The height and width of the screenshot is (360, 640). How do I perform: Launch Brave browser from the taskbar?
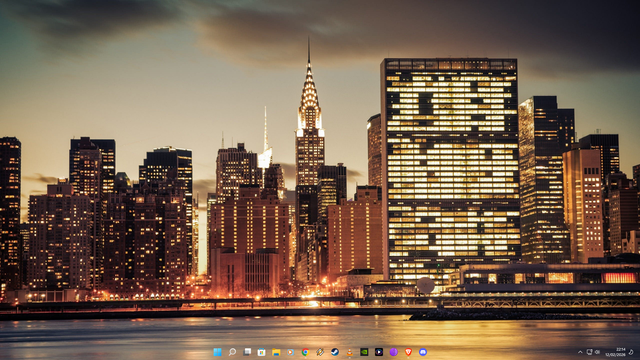408,352
